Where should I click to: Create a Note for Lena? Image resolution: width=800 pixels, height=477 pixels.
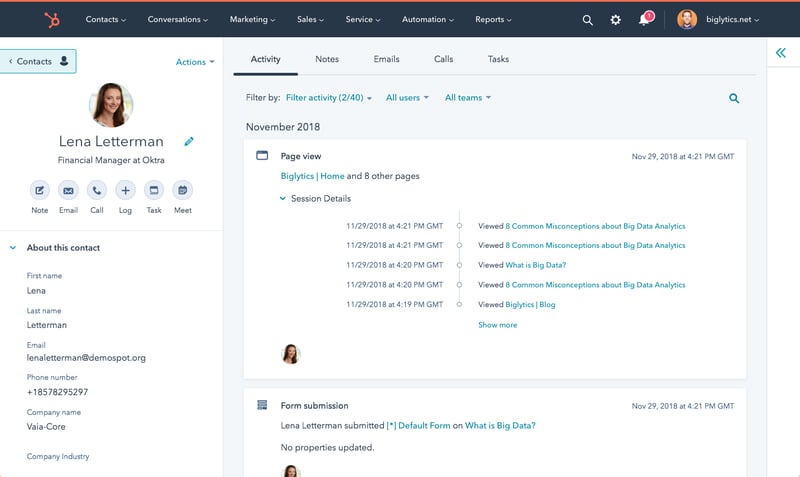[x=39, y=191]
